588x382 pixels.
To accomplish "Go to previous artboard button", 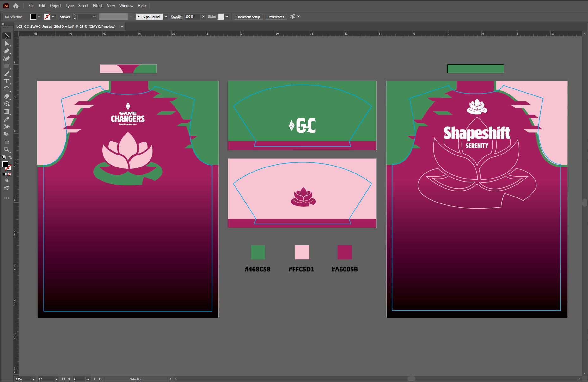I will (69, 379).
